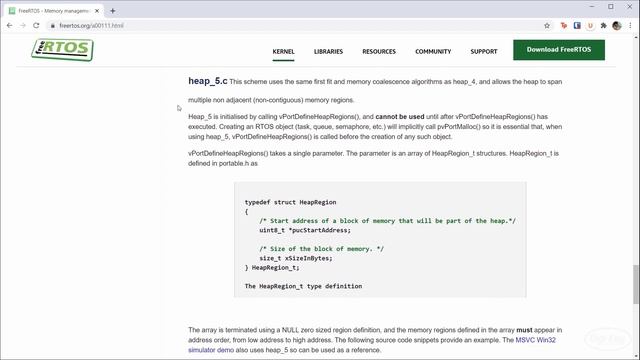Viewport: 640px width, 360px height.
Task: Reload the FreeRTOS page
Action: 36,25
